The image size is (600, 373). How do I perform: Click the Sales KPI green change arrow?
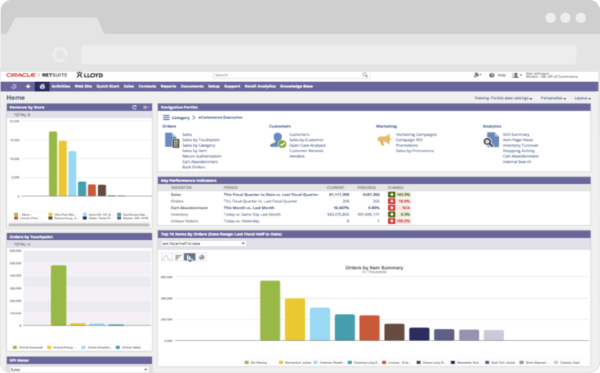click(391, 195)
